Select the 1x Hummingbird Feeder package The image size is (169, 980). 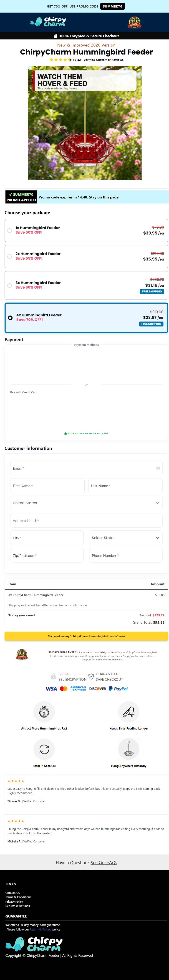86,230
